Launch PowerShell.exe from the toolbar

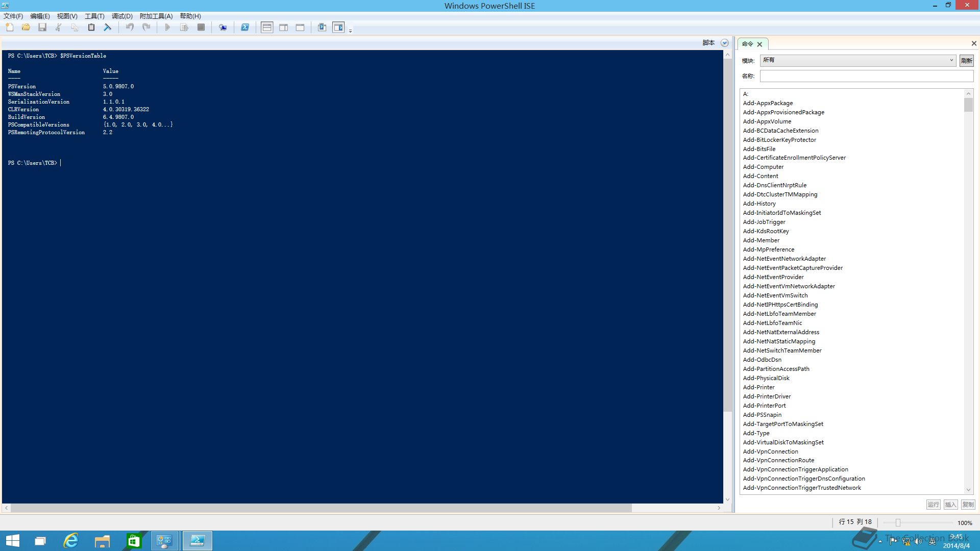point(245,28)
